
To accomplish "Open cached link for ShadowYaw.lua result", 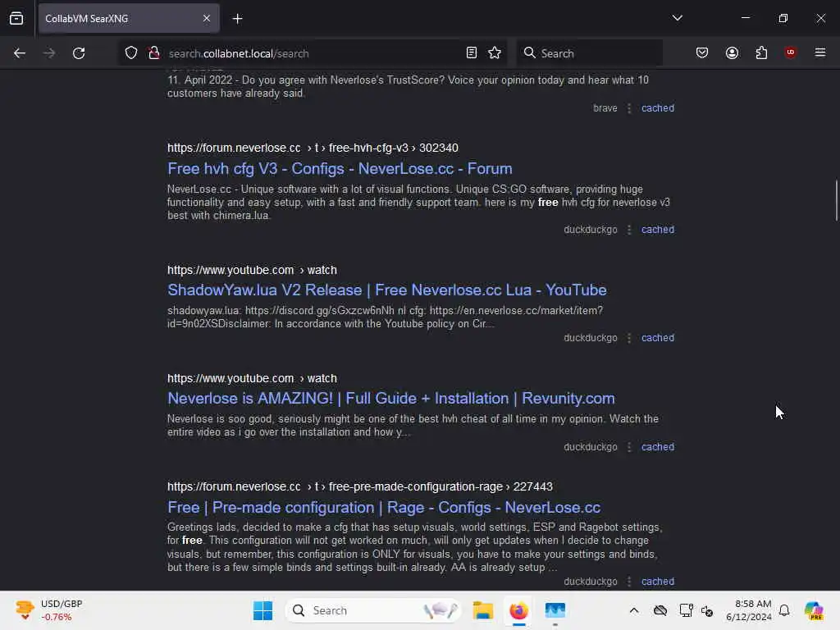I will click(x=658, y=338).
